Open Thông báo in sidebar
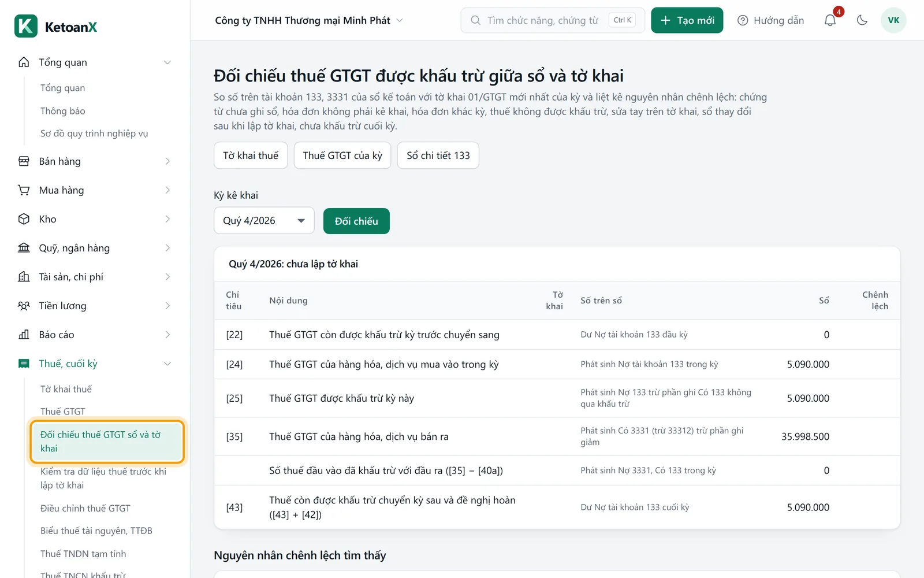 click(x=62, y=111)
